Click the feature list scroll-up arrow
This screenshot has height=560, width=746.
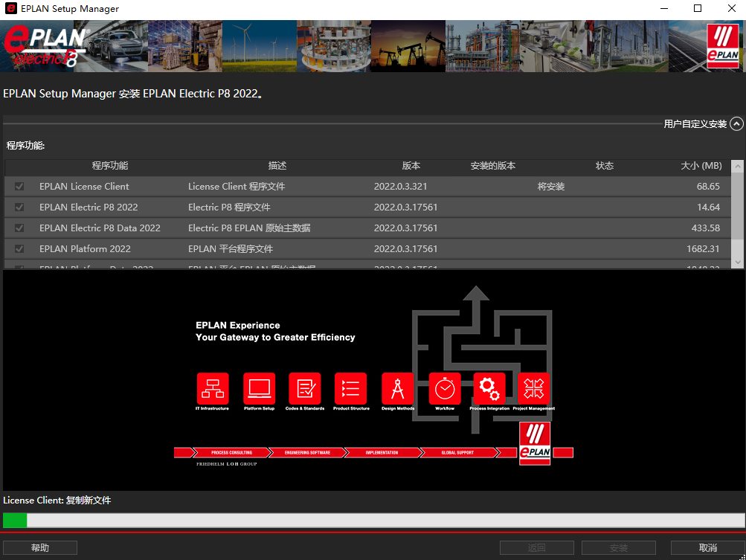coord(737,166)
